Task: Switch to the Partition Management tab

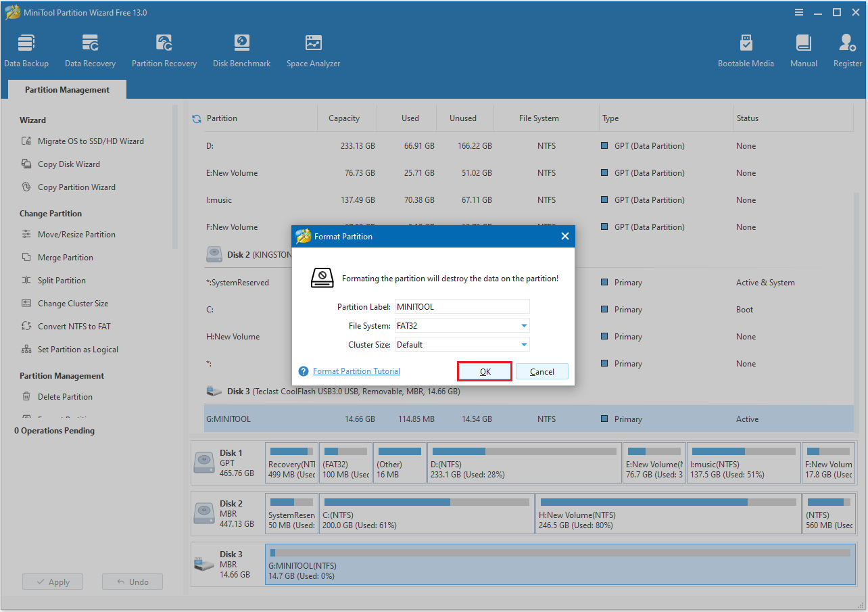Action: tap(66, 89)
